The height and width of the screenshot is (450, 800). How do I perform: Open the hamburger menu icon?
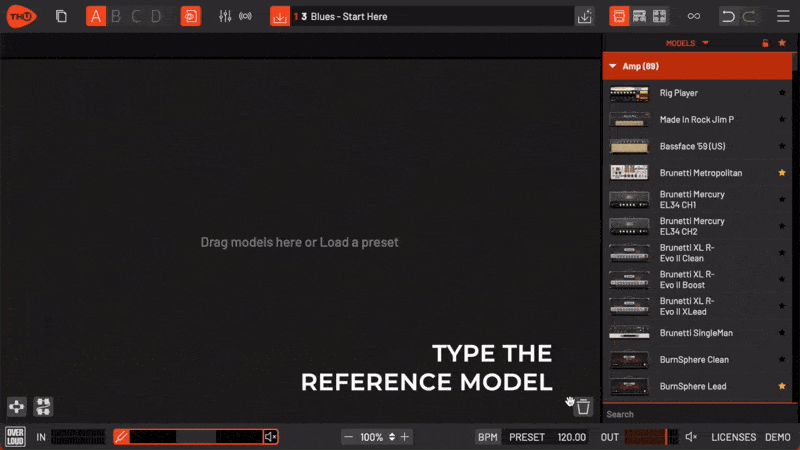pos(782,17)
